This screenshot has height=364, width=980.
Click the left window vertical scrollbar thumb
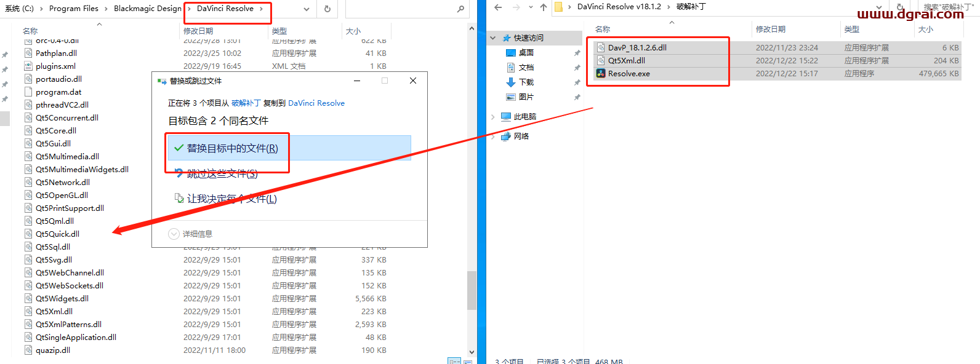[472, 290]
